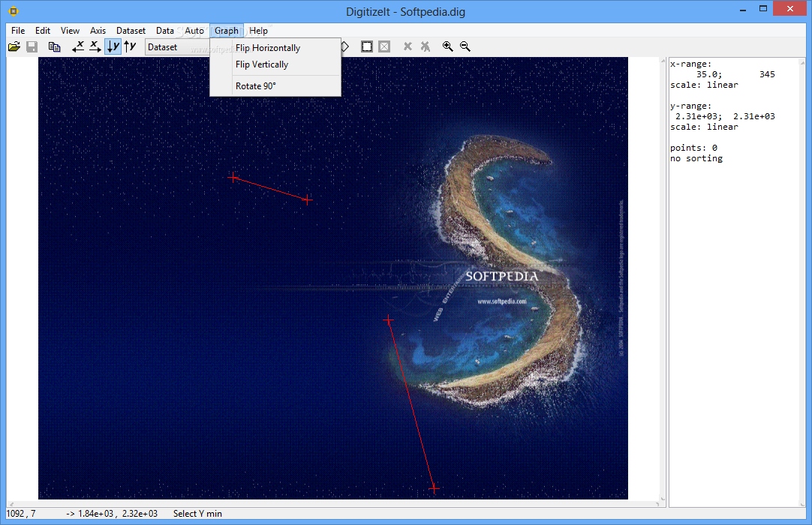
Task: Choose Flip Vertically from Graph menu
Action: 275,64
